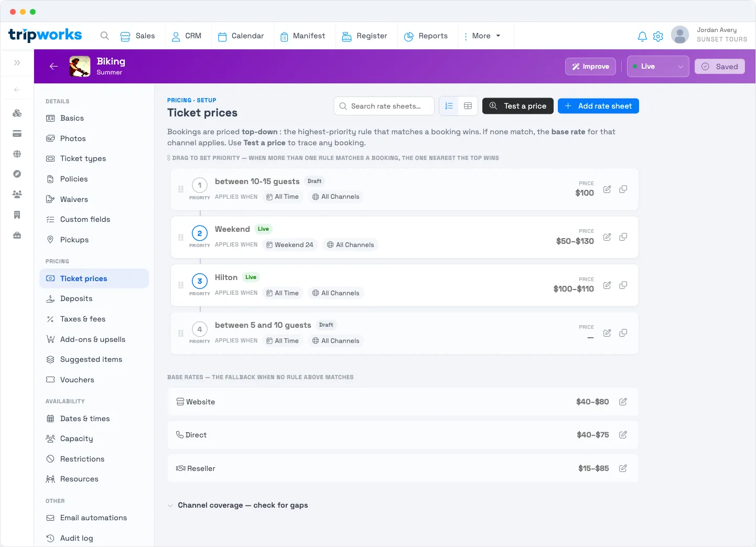Open the Live status dropdown
The width and height of the screenshot is (756, 547).
tap(658, 67)
